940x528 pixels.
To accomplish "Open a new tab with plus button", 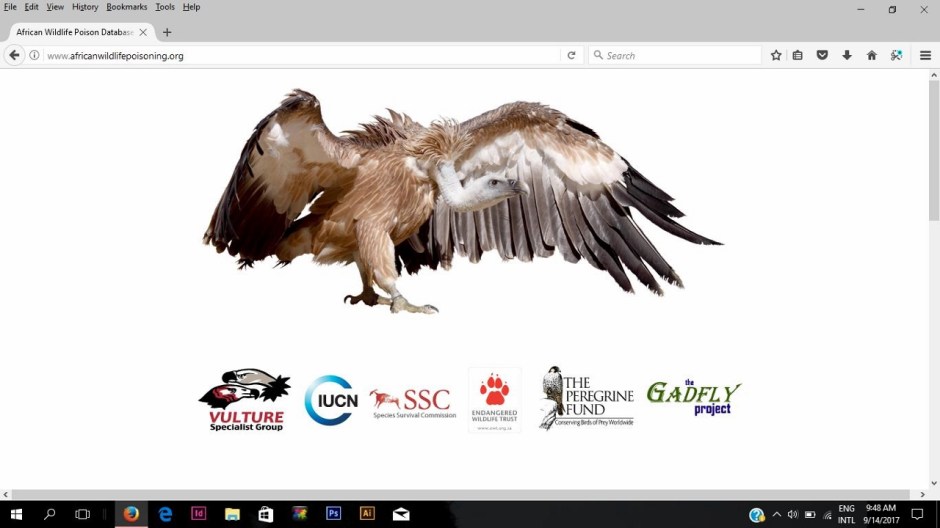I will (x=167, y=32).
